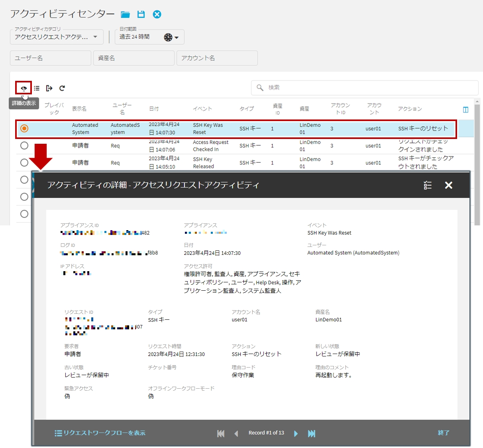Viewport: 483px width, 448px height.
Task: Select the SSH Key Released row radio
Action: pos(24,162)
